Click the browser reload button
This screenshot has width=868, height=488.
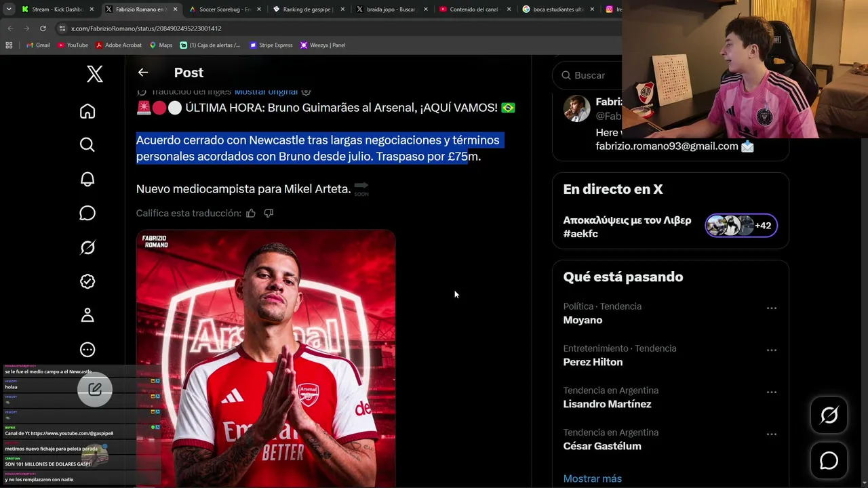43,28
